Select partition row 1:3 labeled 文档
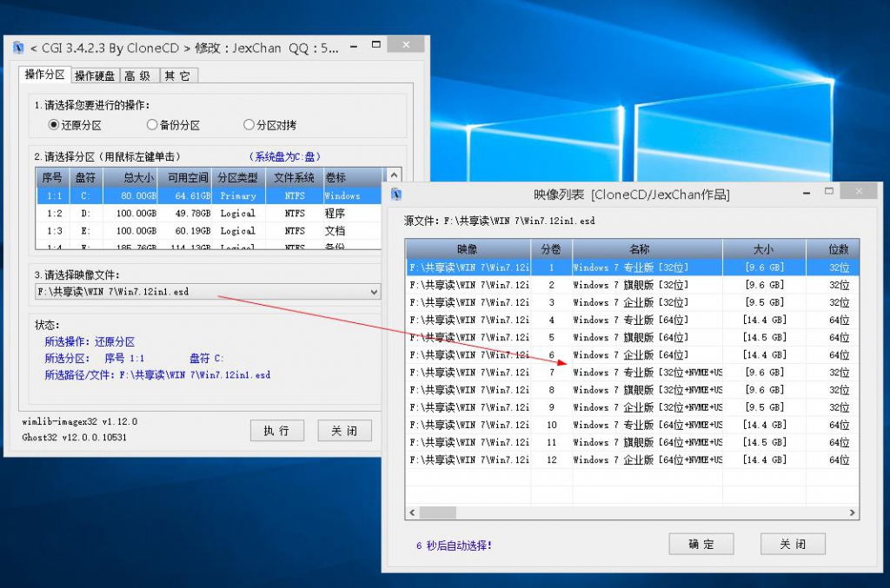890x588 pixels. tap(209, 231)
